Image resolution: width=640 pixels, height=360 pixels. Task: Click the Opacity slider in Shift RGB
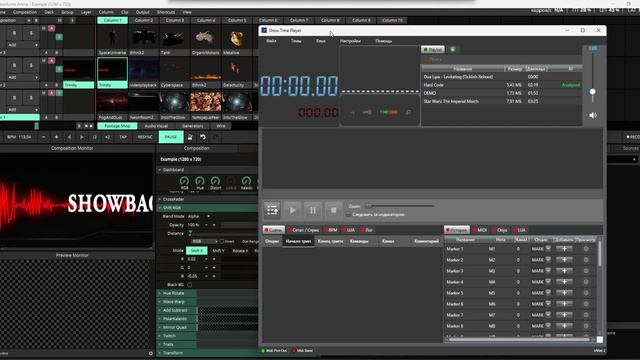coord(239,225)
